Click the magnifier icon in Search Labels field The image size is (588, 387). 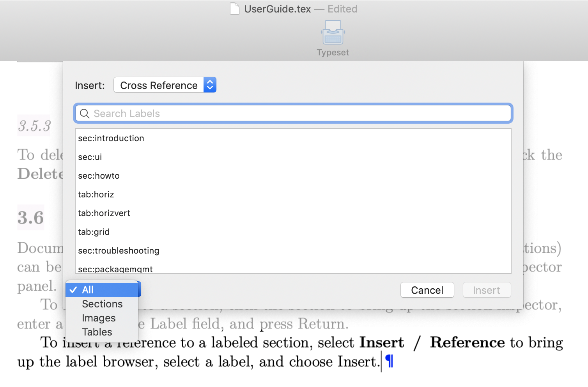(85, 114)
